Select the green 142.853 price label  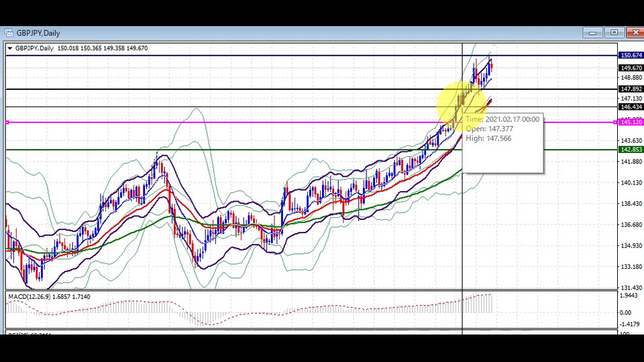tap(631, 149)
